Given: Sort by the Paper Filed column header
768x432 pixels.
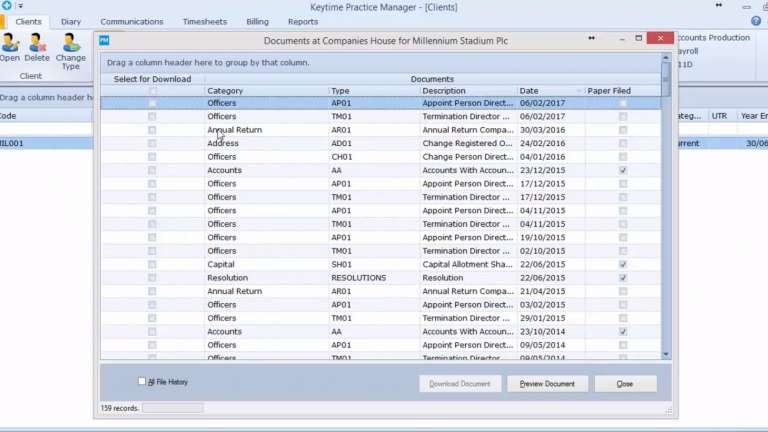Looking at the screenshot, I should [623, 91].
